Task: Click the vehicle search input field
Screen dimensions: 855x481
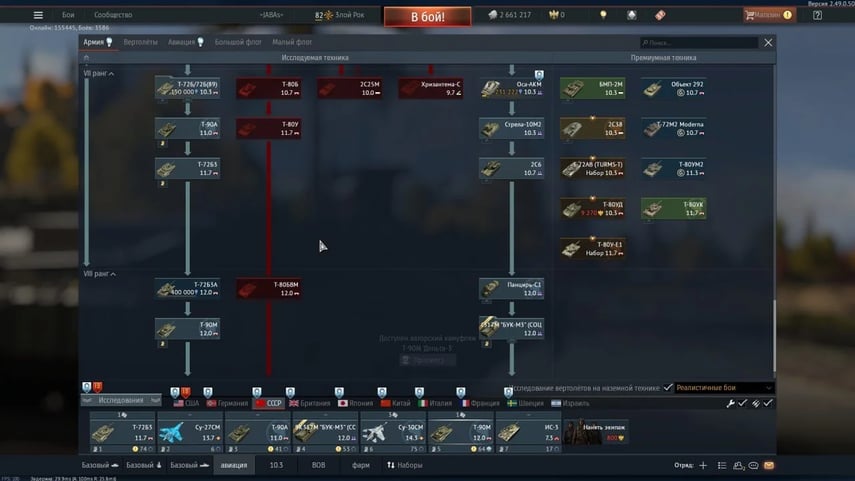Action: [700, 43]
